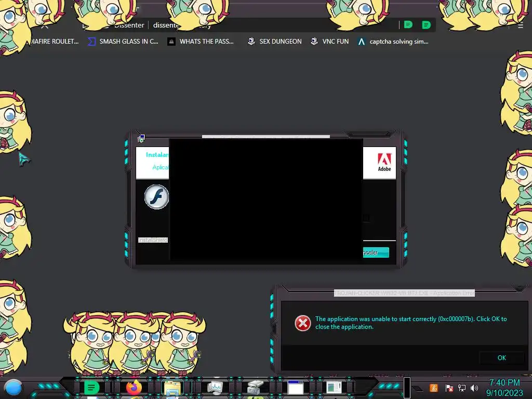Open the volume speaker tray icon
This screenshot has height=399, width=532.
tap(474, 388)
